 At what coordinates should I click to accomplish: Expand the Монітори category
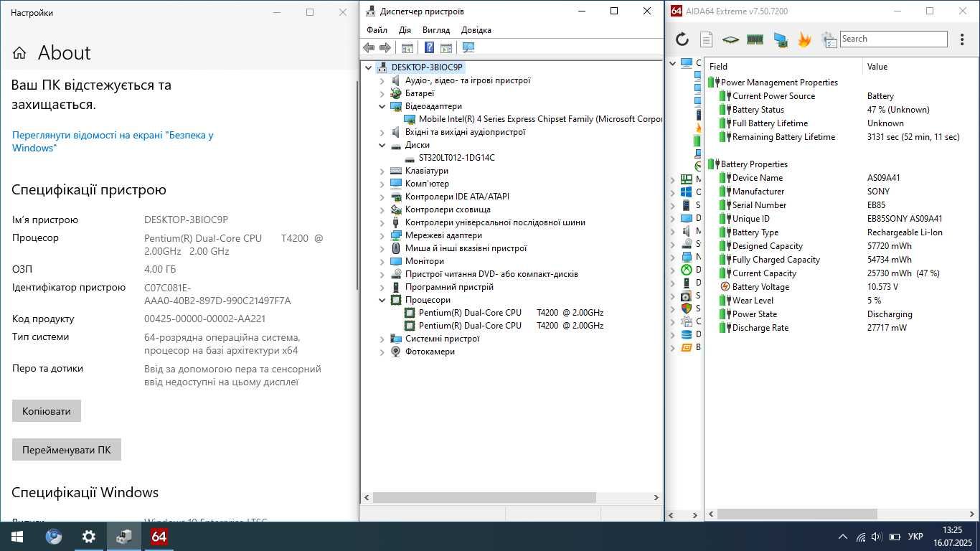click(x=382, y=261)
